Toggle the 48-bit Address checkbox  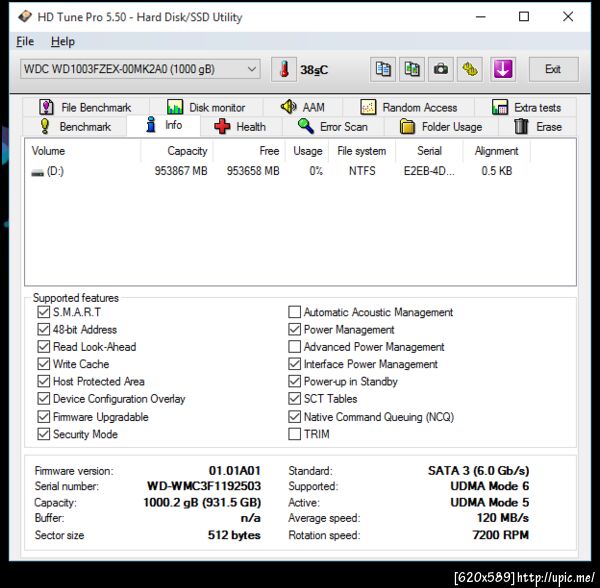coord(44,329)
